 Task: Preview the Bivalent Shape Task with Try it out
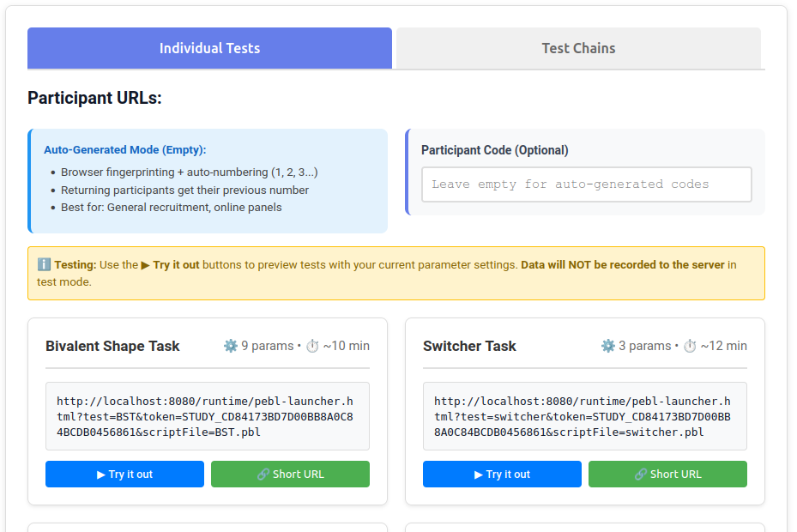pyautogui.click(x=124, y=474)
